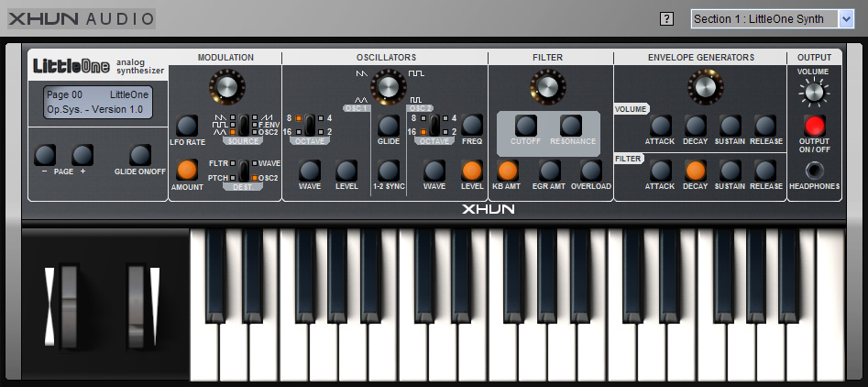Viewport: 868px width, 387px height.
Task: Select the Filter envelope Sustain button
Action: tap(731, 171)
